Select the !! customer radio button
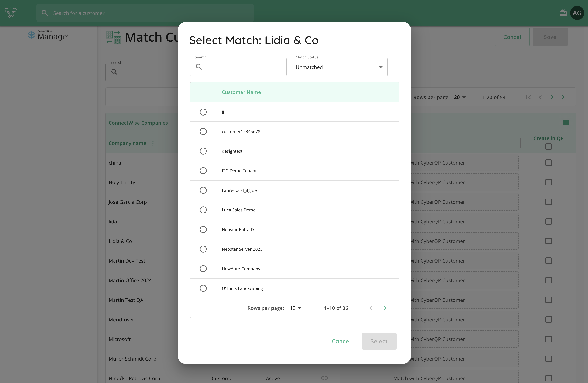The image size is (588, 383). click(x=203, y=112)
